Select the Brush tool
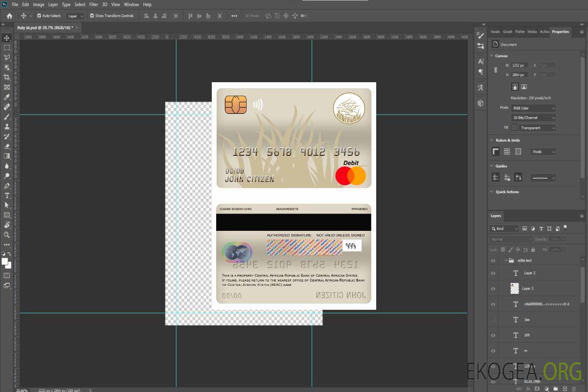 [x=7, y=117]
